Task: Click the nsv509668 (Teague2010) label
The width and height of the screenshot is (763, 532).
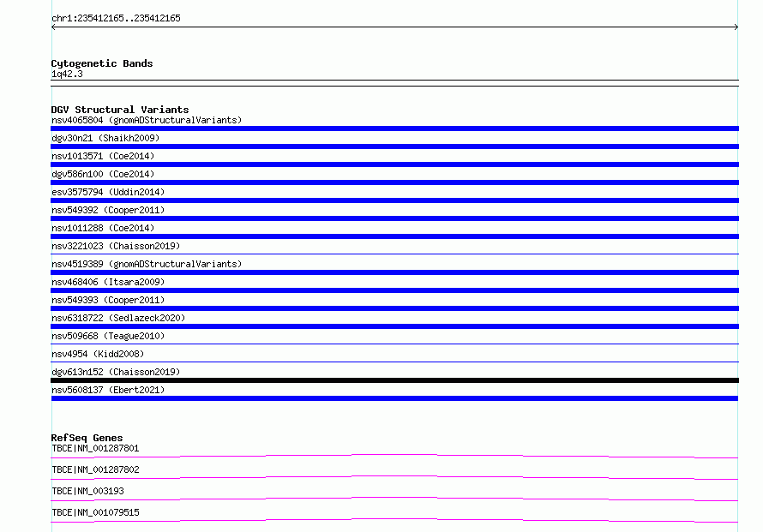Action: [108, 336]
